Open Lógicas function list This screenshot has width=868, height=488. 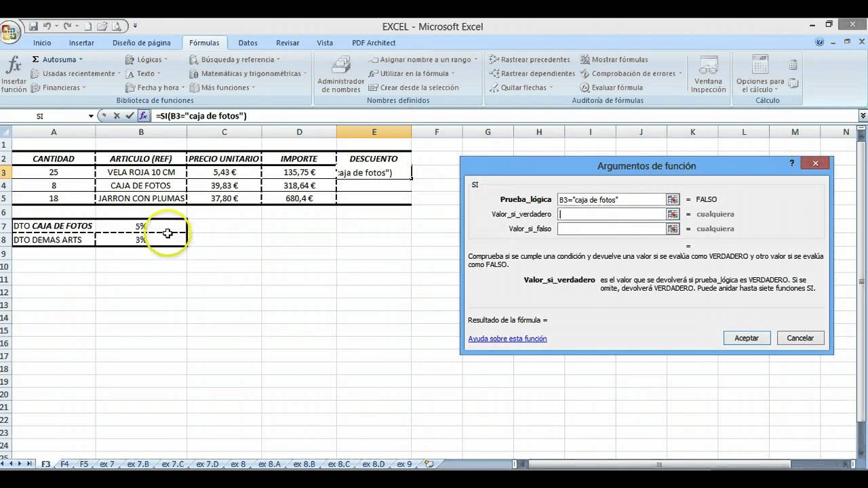click(x=146, y=60)
